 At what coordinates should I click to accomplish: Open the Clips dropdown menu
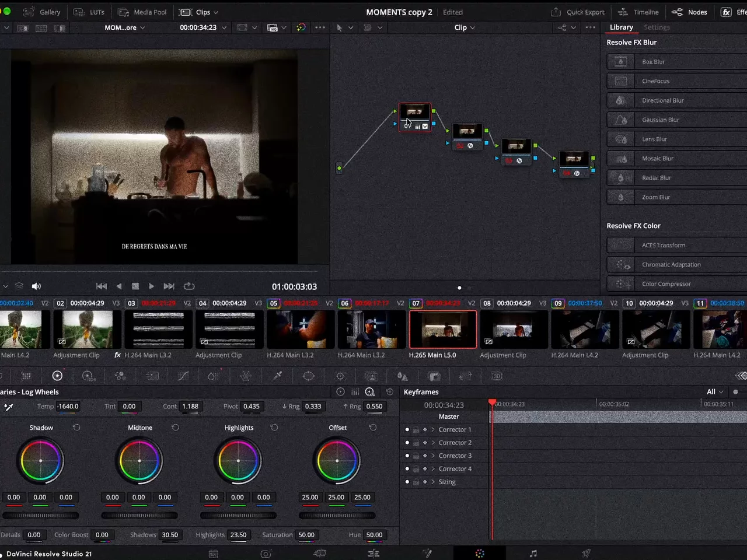(199, 12)
